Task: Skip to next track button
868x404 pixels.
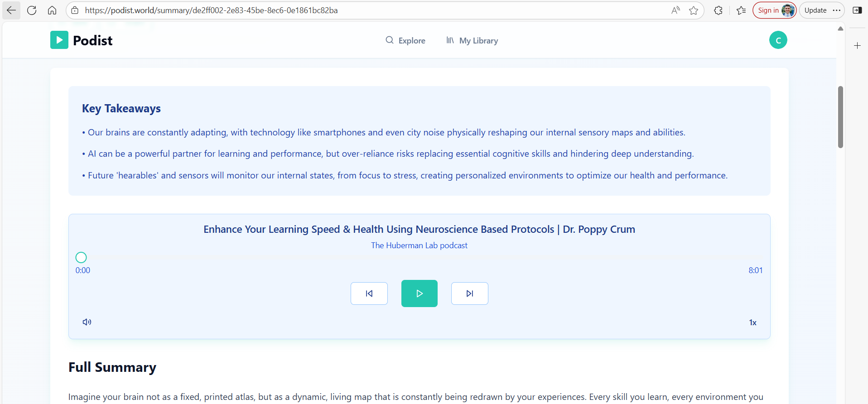Action: pos(470,293)
